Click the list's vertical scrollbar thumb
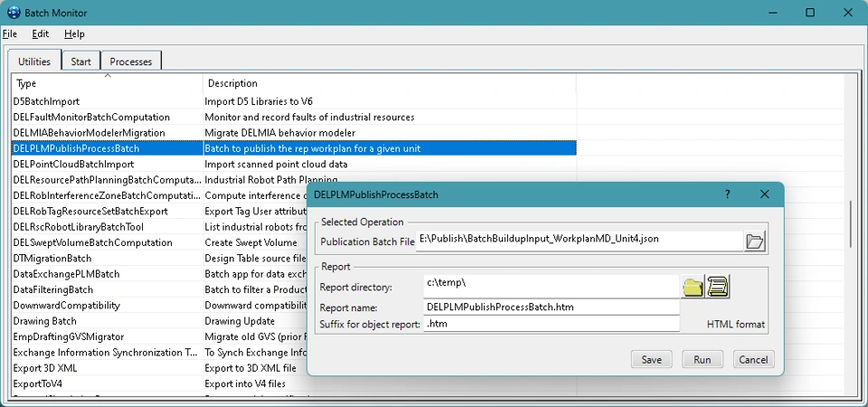This screenshot has width=868, height=407. 852,223
